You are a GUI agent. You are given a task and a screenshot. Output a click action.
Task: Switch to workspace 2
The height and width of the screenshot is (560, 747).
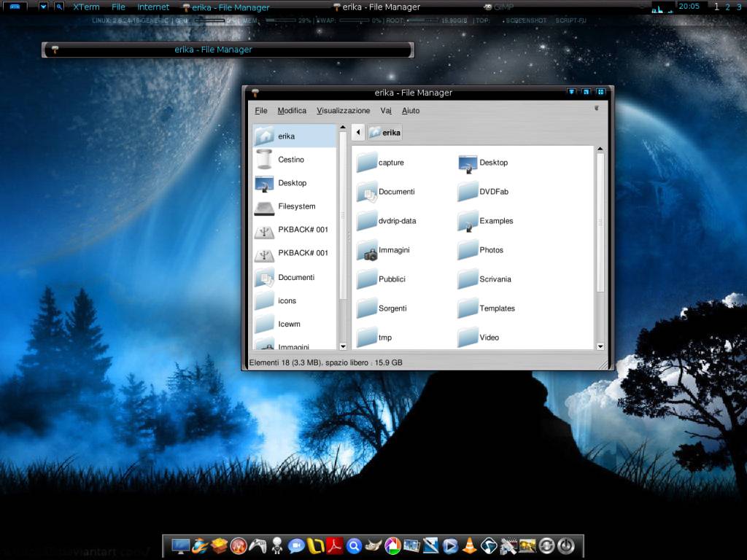pyautogui.click(x=727, y=7)
